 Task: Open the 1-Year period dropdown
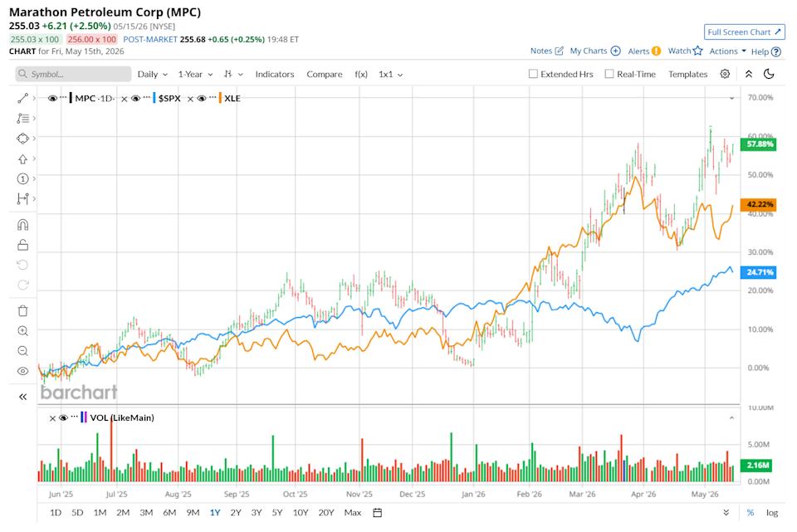(195, 74)
